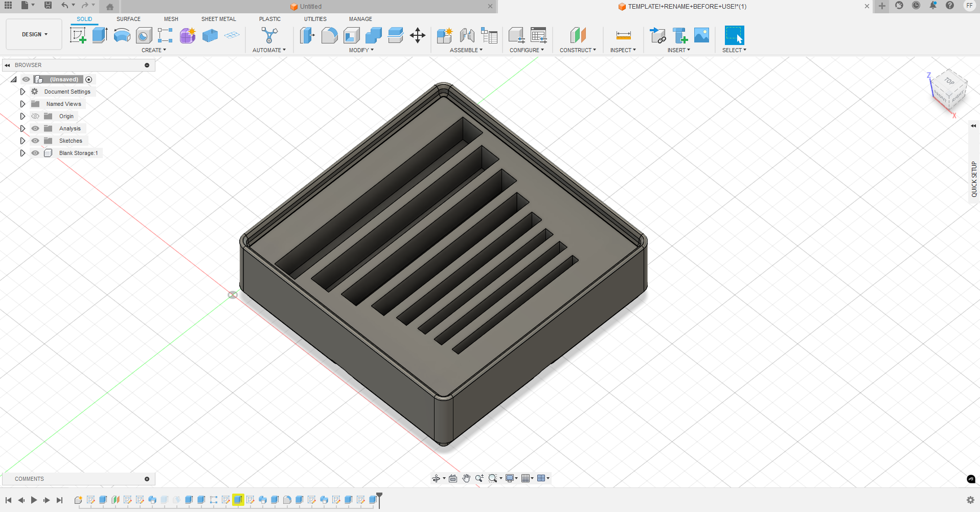Add a new comment in COMMENTS panel
Image resolution: width=980 pixels, height=512 pixels.
pyautogui.click(x=147, y=479)
